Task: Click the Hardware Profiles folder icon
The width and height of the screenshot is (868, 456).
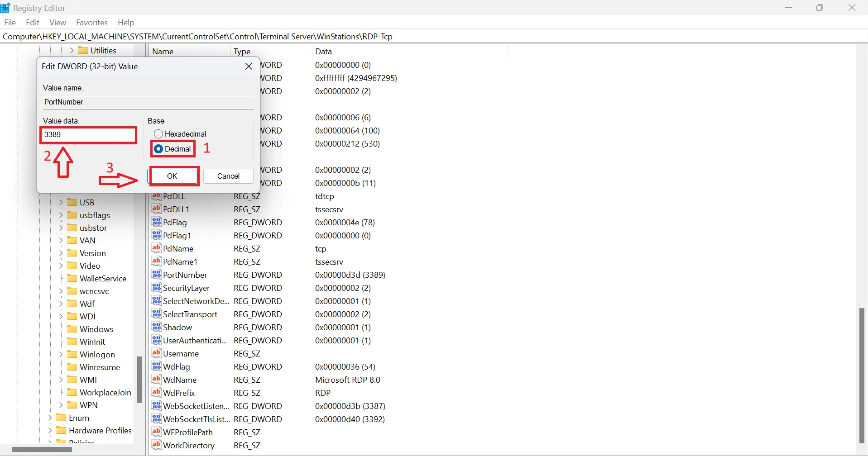Action: pyautogui.click(x=61, y=430)
